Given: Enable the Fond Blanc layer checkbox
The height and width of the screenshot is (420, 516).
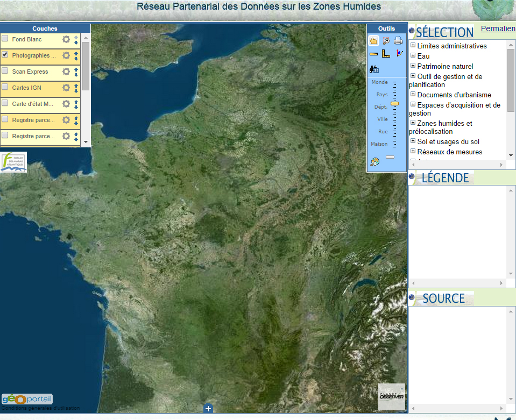Looking at the screenshot, I should tap(5, 39).
